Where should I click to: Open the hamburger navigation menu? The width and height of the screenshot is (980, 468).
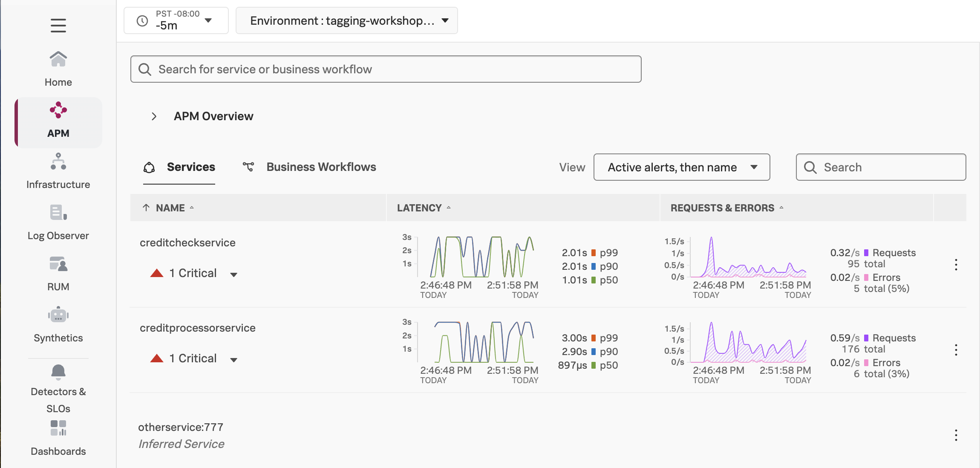tap(58, 26)
